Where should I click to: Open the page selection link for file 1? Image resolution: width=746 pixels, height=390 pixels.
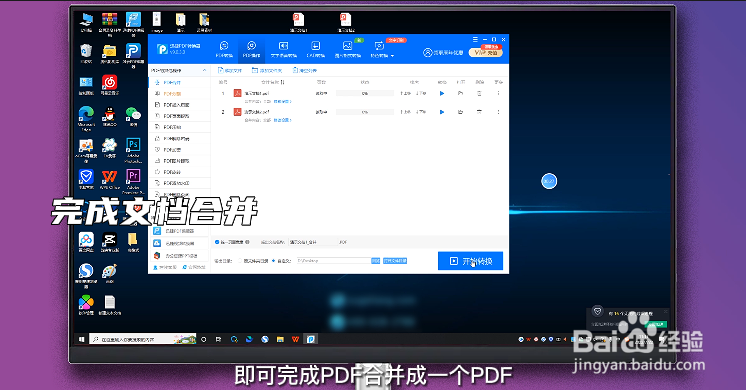click(x=283, y=101)
